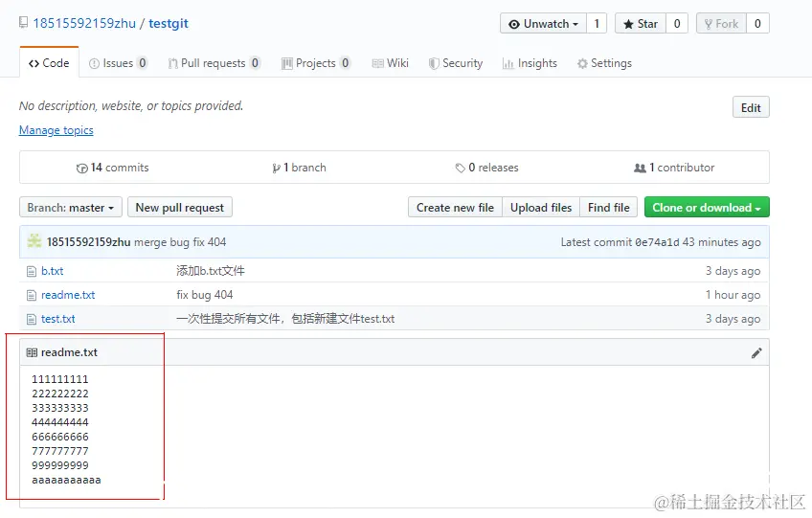Open the Clone or download dropdown

point(707,207)
